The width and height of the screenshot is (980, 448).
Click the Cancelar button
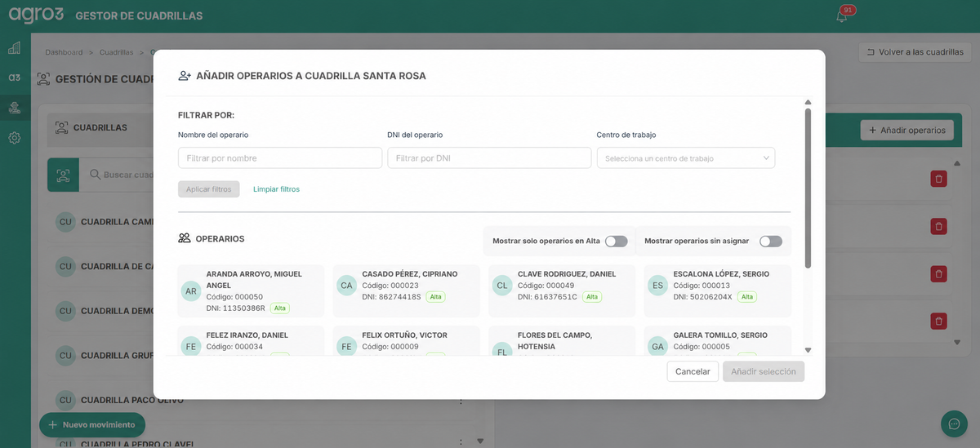coord(693,371)
